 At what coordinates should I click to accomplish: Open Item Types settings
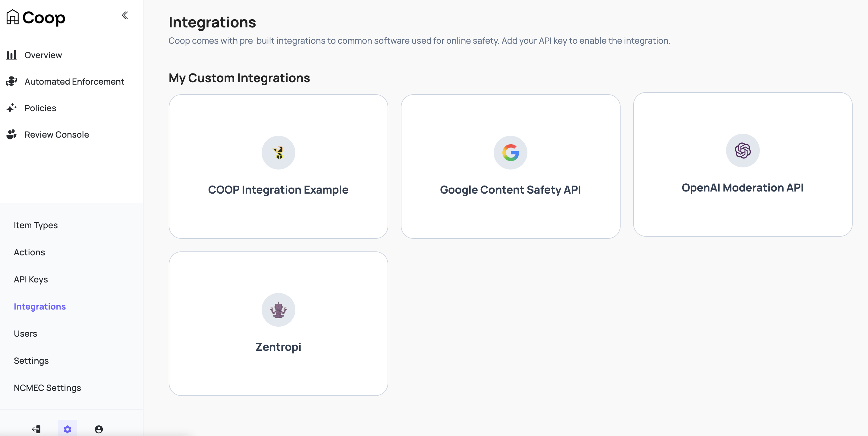click(36, 225)
